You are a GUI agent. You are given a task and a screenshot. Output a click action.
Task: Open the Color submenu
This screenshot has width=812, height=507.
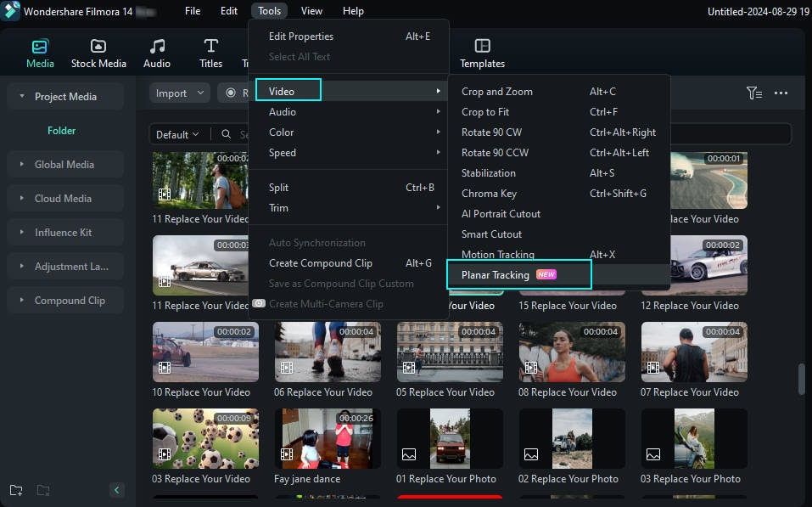click(x=349, y=132)
